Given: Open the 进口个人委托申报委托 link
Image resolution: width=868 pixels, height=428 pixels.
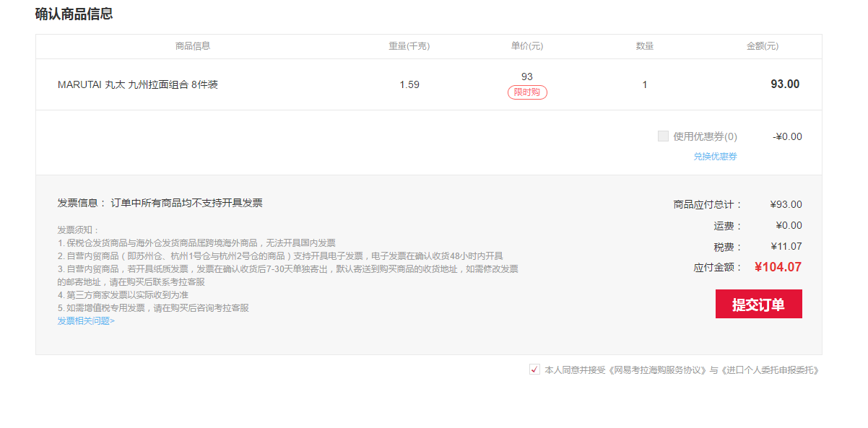Looking at the screenshot, I should tap(771, 370).
